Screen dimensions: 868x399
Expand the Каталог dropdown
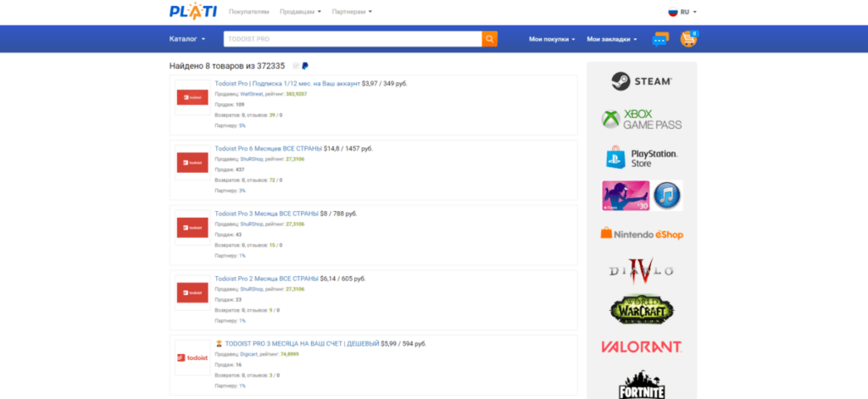click(187, 39)
